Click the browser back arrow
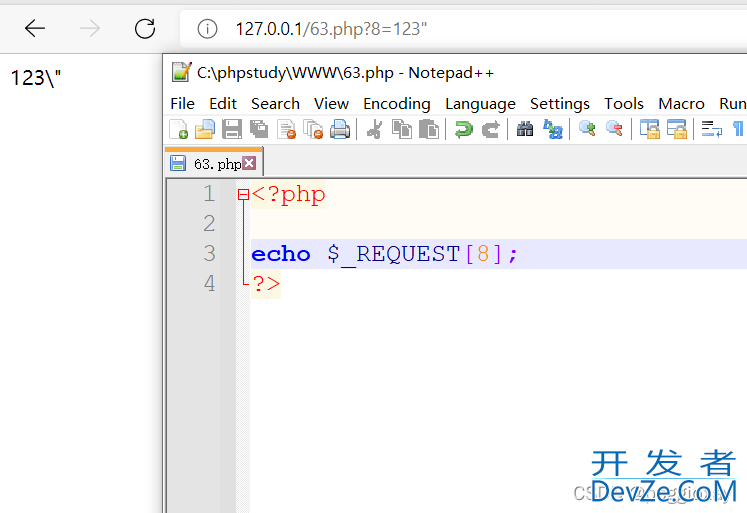This screenshot has width=747, height=513. click(x=35, y=29)
